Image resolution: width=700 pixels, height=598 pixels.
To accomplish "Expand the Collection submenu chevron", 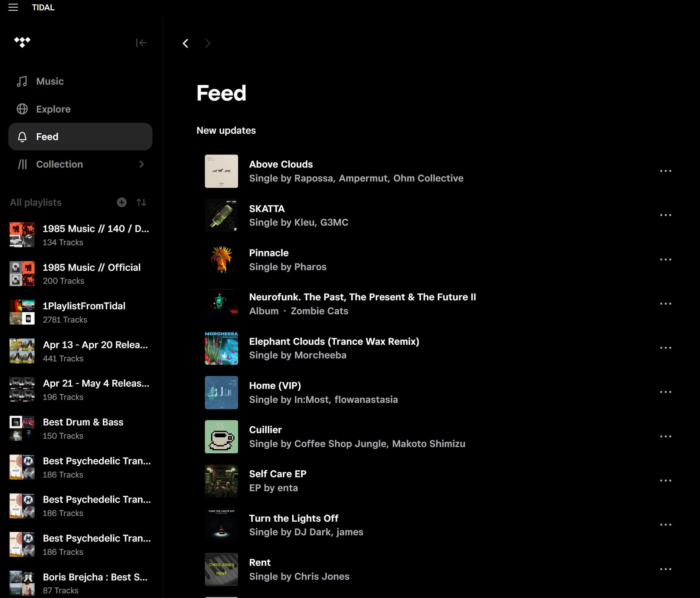I will (142, 164).
